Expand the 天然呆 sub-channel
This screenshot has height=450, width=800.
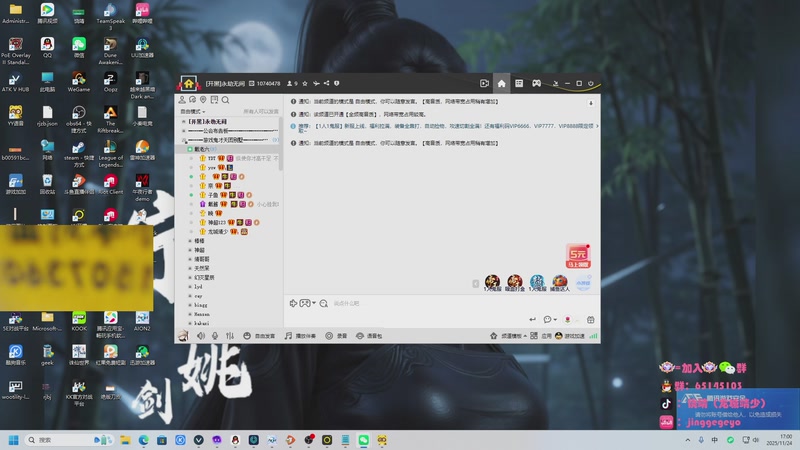pos(190,268)
